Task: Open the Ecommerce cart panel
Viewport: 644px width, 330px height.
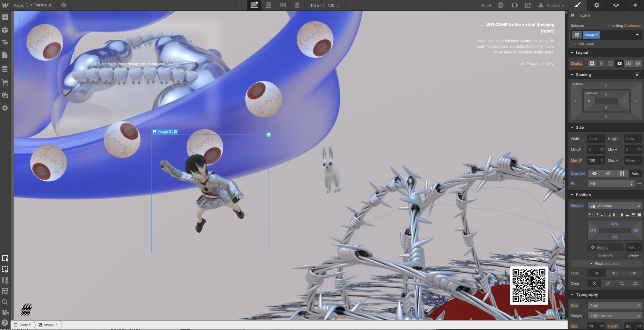Action: pos(5,82)
